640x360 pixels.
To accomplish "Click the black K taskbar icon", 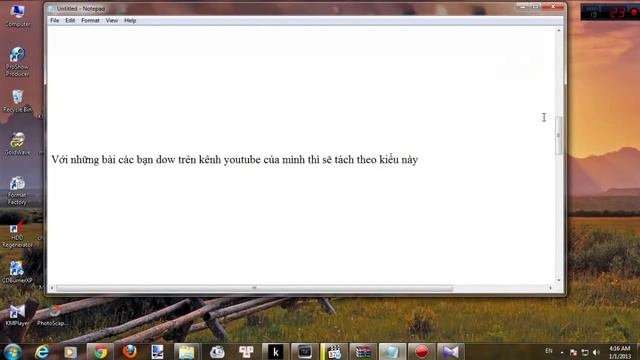I will coord(276,351).
